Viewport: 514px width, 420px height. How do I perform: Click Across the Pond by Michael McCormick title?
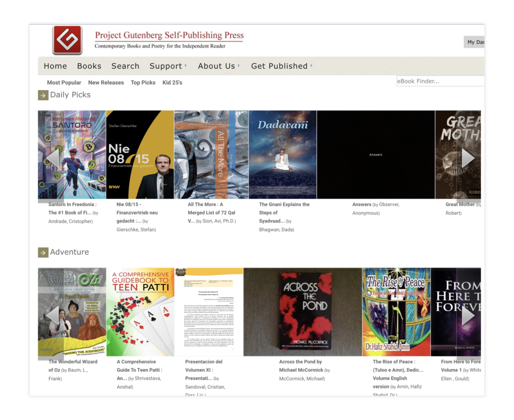(301, 366)
